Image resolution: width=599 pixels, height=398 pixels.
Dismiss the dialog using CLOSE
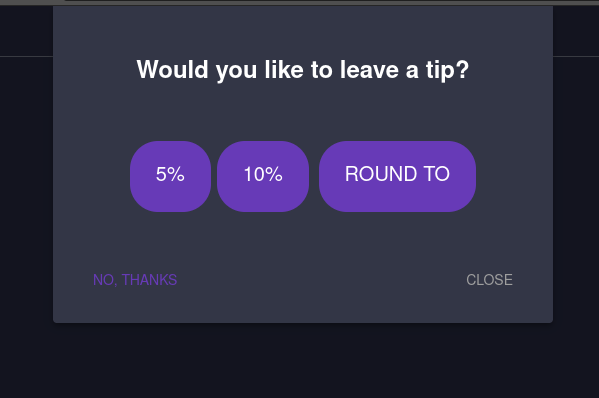(489, 280)
